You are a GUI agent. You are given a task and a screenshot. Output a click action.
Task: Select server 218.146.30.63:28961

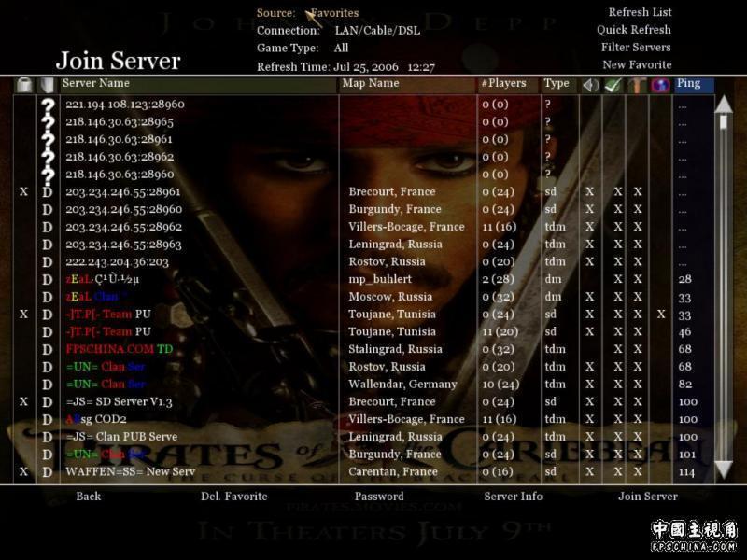click(120, 139)
